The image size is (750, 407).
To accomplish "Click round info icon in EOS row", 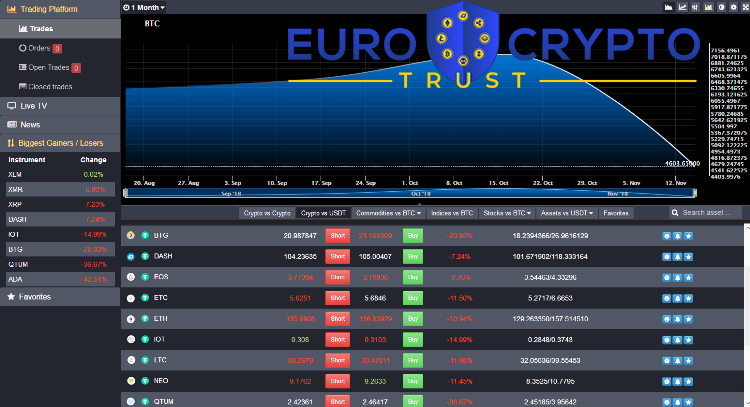I will pyautogui.click(x=666, y=277).
